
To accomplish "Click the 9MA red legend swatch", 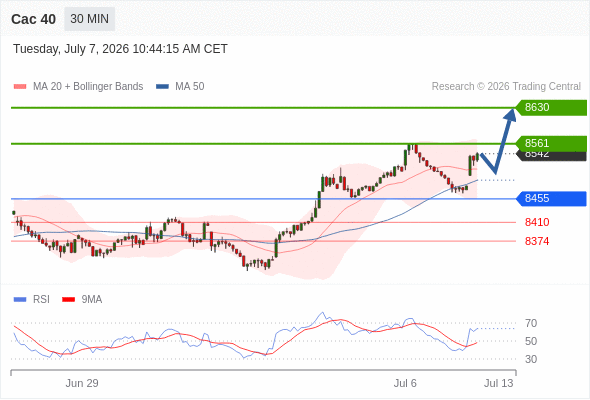I will coord(68,300).
